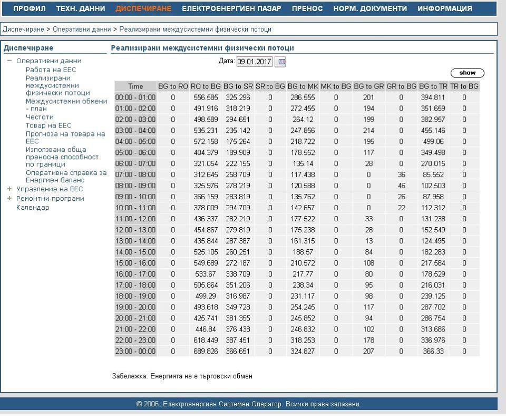Click the value 556.585 in RO to BG

pos(206,97)
